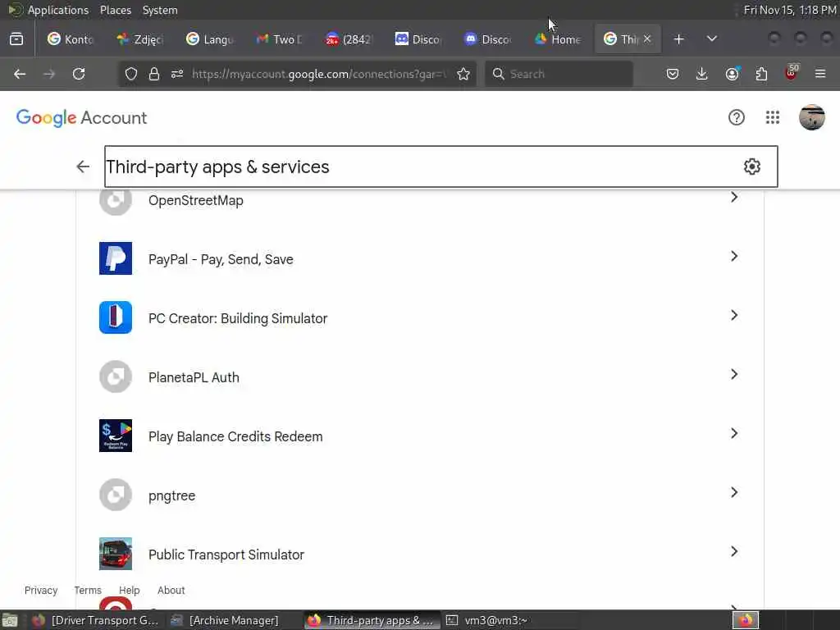
Task: Expand the PC Creator row chevron
Action: tap(734, 315)
